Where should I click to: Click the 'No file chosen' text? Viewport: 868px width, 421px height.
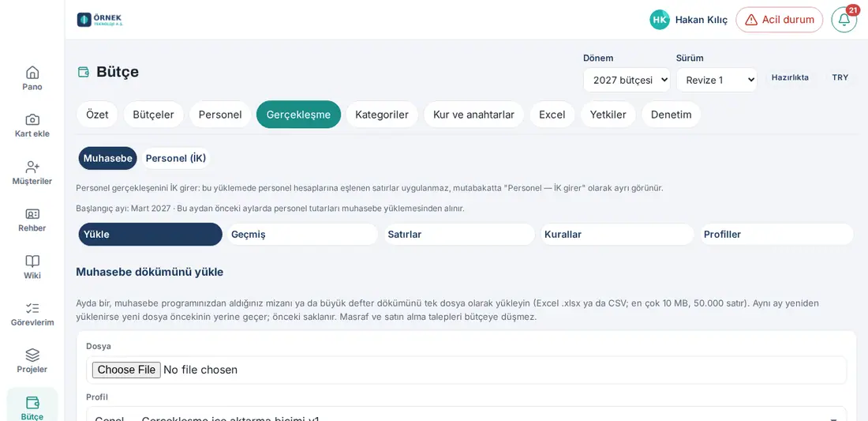[x=200, y=370]
